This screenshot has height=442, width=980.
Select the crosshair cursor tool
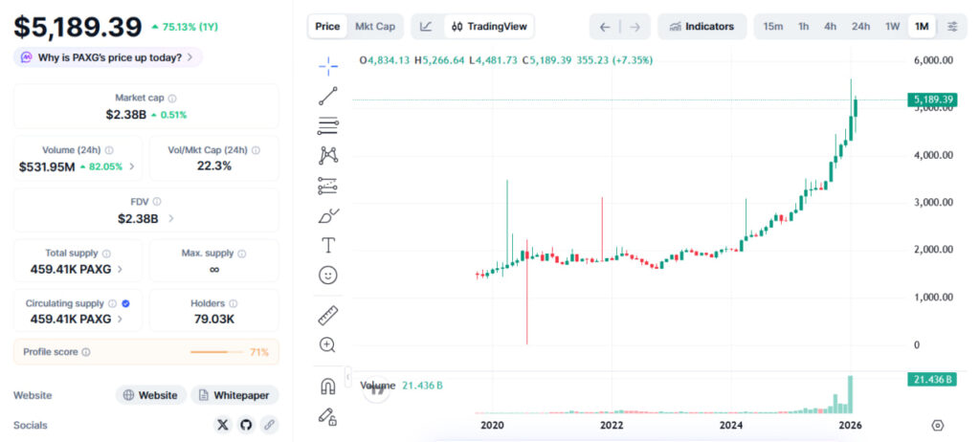tap(327, 65)
